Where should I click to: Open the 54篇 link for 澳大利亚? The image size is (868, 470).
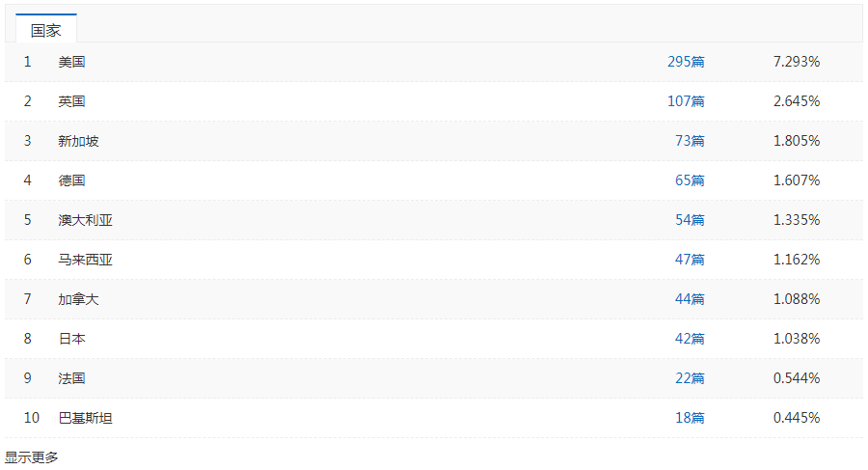point(690,220)
